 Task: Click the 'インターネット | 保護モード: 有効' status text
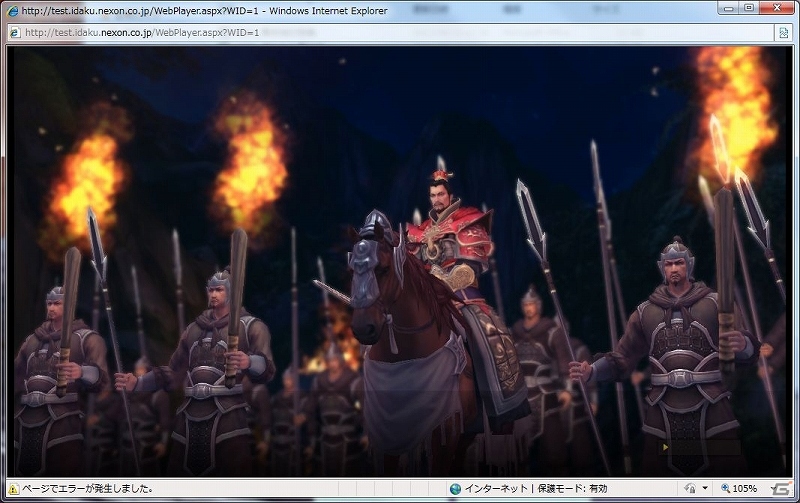point(536,489)
